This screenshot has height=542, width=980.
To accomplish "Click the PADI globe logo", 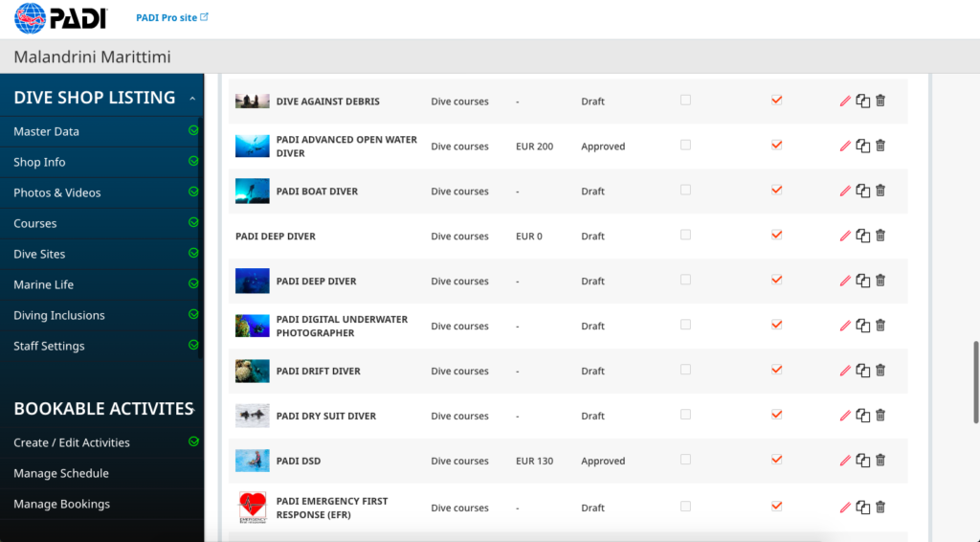I will point(31,17).
